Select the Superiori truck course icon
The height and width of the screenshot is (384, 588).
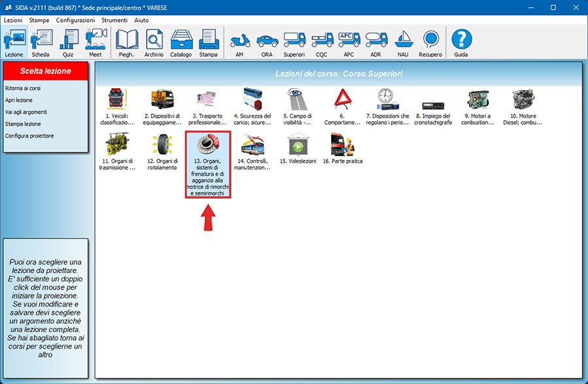(294, 43)
